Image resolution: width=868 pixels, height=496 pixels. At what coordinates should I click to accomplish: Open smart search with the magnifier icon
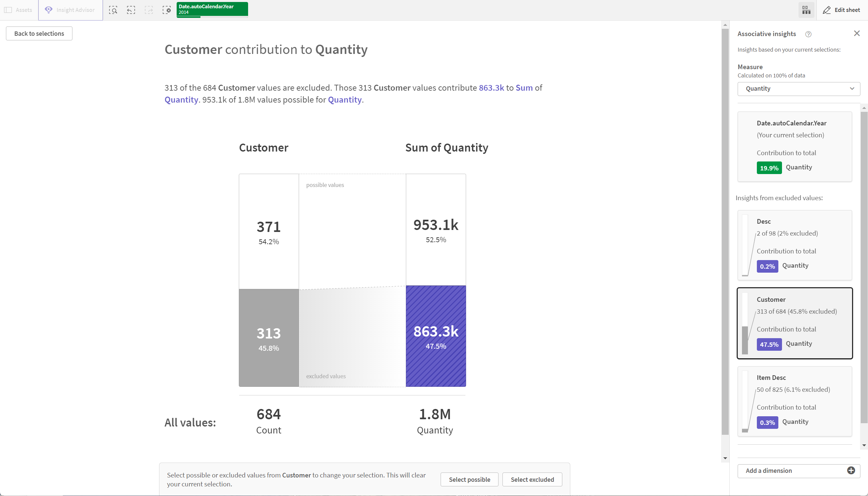[113, 10]
